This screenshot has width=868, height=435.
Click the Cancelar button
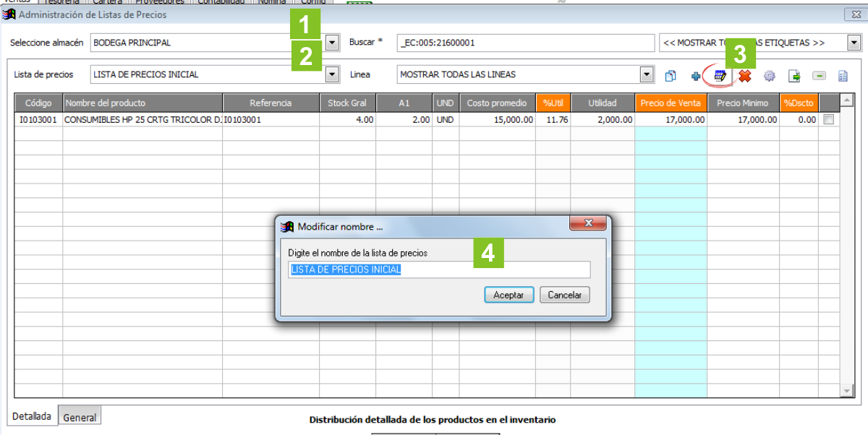(565, 295)
